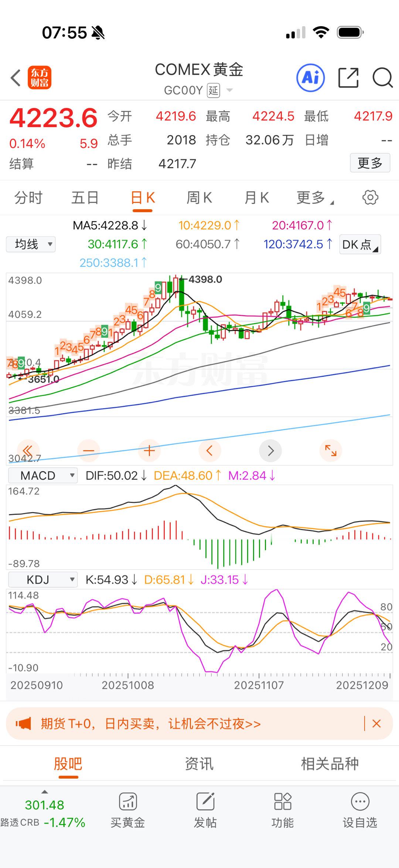Tap the 60:4050.7 moving average value
The width and height of the screenshot is (399, 868).
(208, 244)
